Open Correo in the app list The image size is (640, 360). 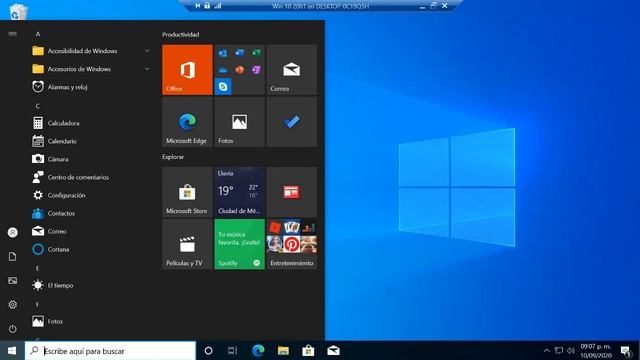coord(92,231)
